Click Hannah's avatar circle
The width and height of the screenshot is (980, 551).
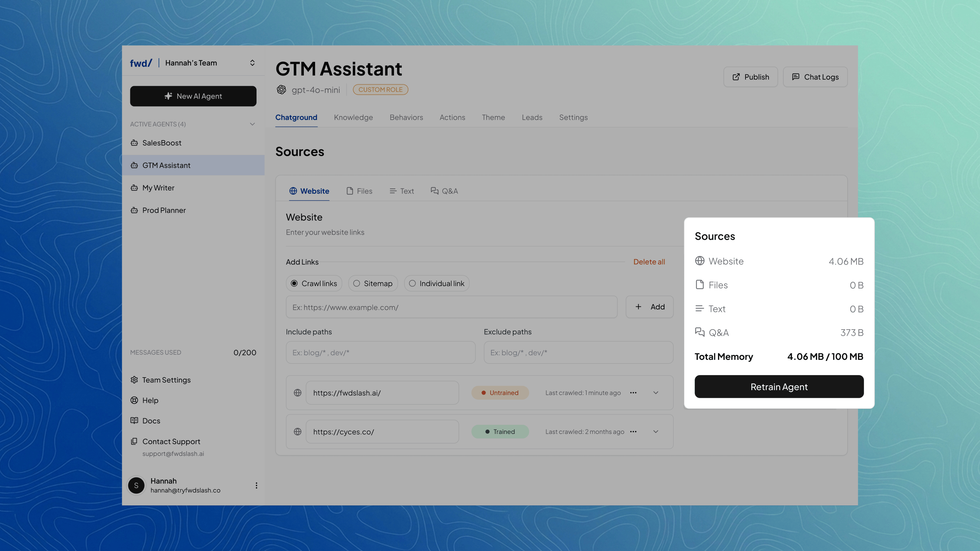click(x=136, y=486)
